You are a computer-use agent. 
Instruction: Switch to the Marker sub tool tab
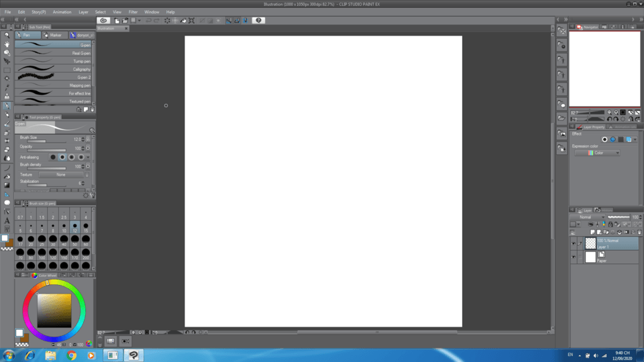[54, 36]
